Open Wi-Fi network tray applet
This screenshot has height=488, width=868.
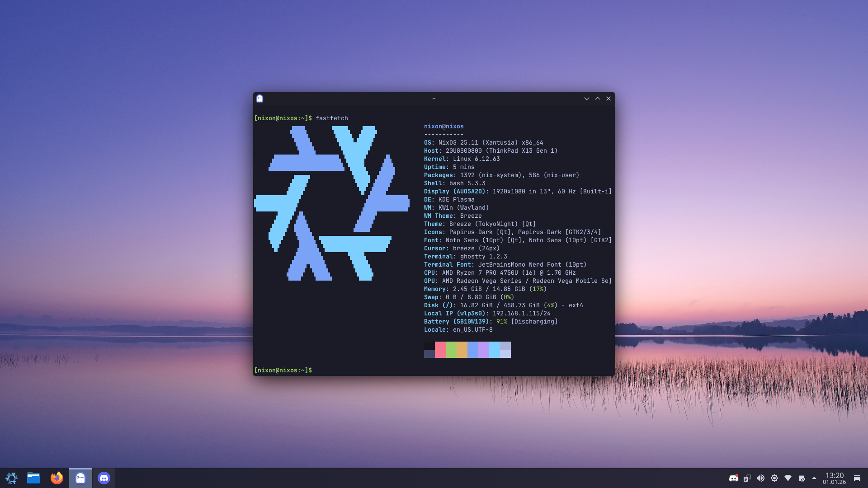point(788,478)
